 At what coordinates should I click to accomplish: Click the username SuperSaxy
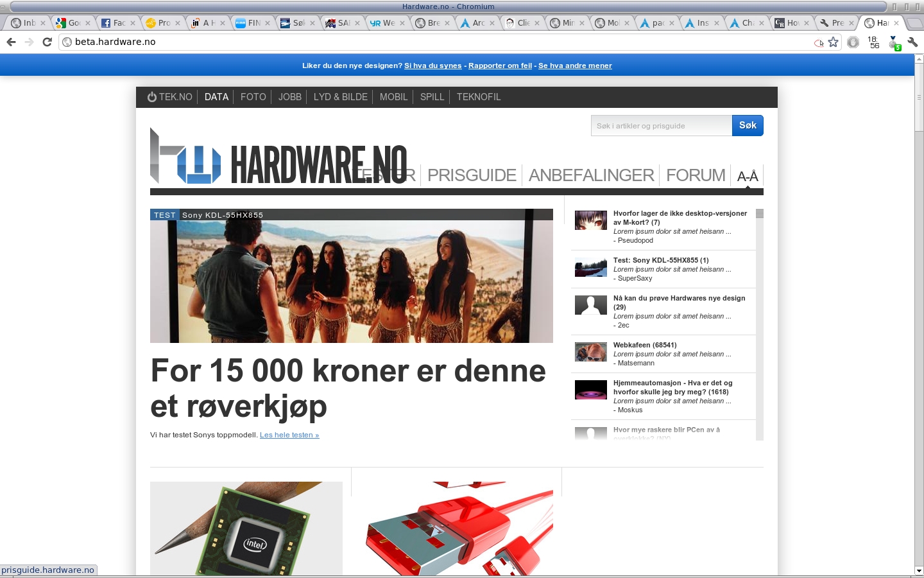(635, 278)
